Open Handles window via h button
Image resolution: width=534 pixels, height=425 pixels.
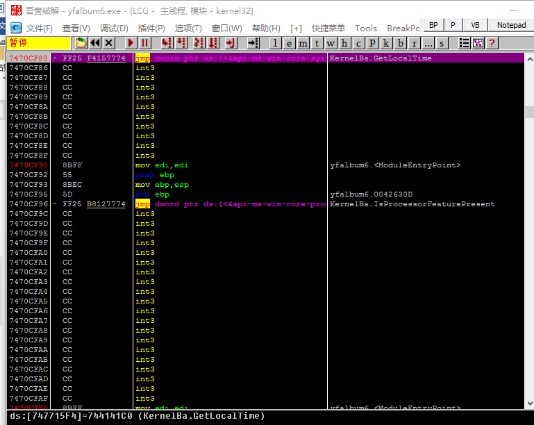pyautogui.click(x=345, y=43)
